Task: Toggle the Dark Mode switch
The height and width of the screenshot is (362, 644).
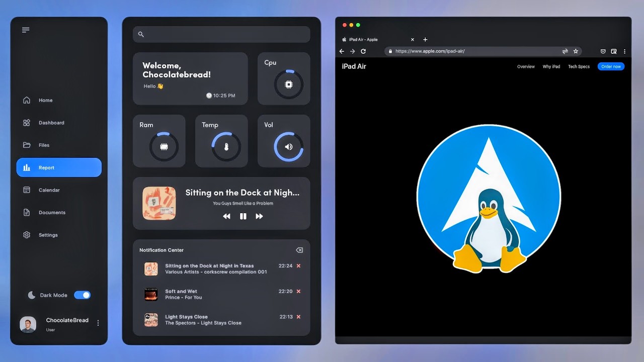Action: pyautogui.click(x=83, y=295)
